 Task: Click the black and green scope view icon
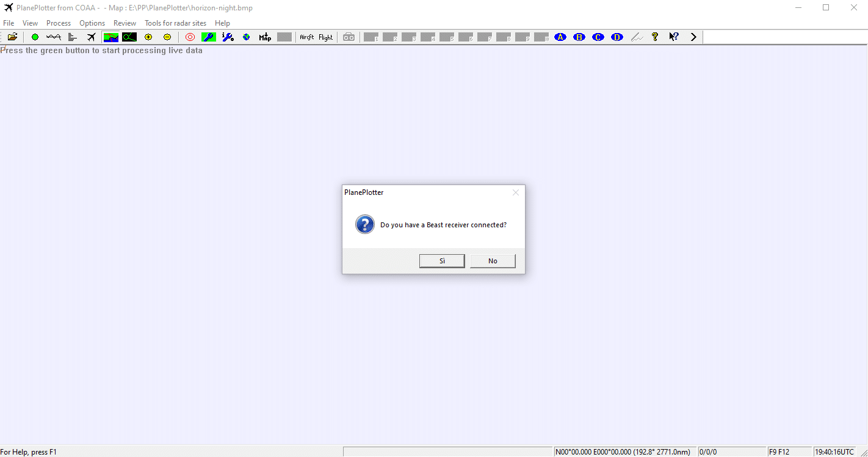pos(129,37)
